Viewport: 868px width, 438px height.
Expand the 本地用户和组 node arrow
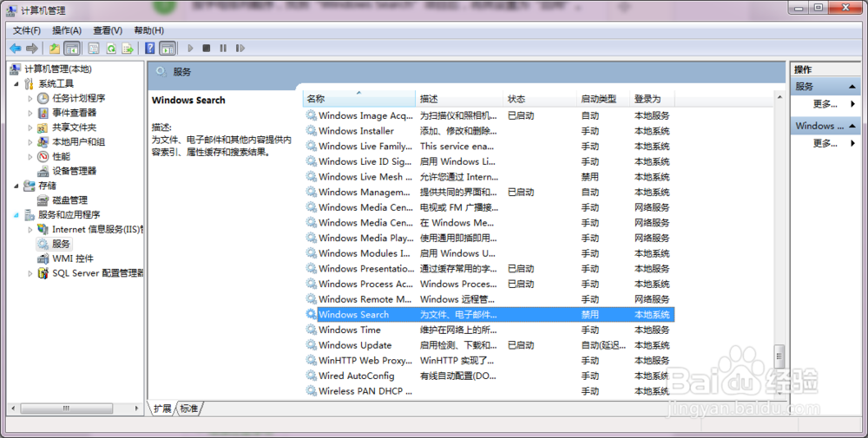pyautogui.click(x=30, y=142)
